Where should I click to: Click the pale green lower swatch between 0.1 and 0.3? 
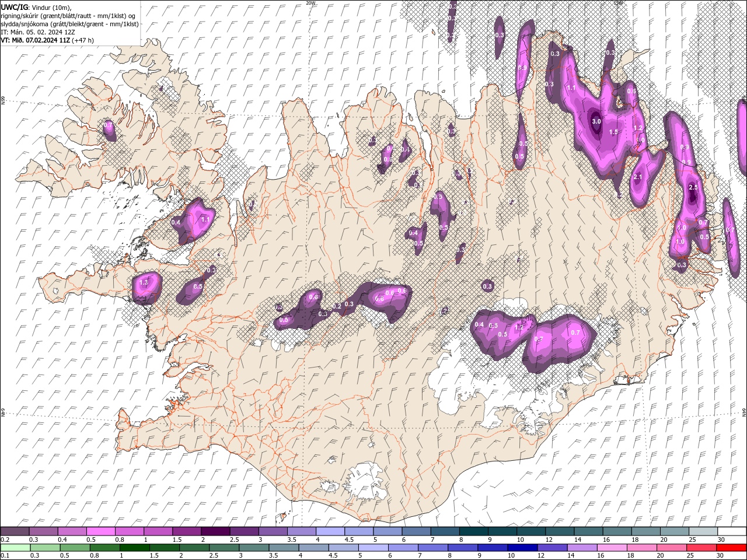click(x=15, y=547)
